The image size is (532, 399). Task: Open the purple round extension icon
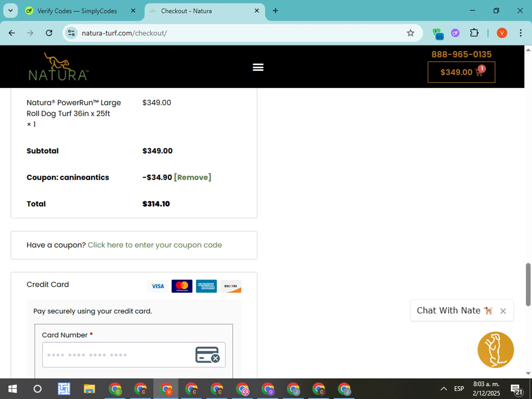[455, 33]
